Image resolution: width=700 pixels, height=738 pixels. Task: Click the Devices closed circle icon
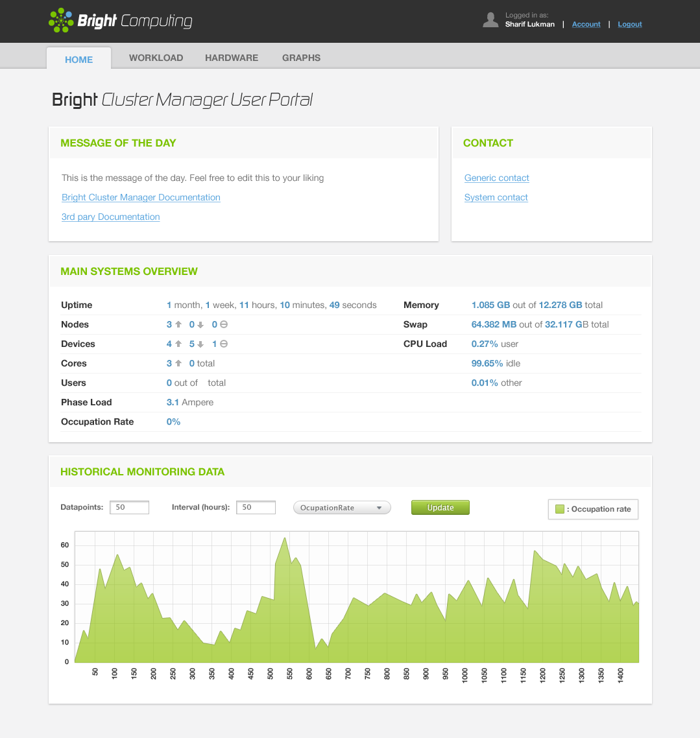click(x=224, y=344)
